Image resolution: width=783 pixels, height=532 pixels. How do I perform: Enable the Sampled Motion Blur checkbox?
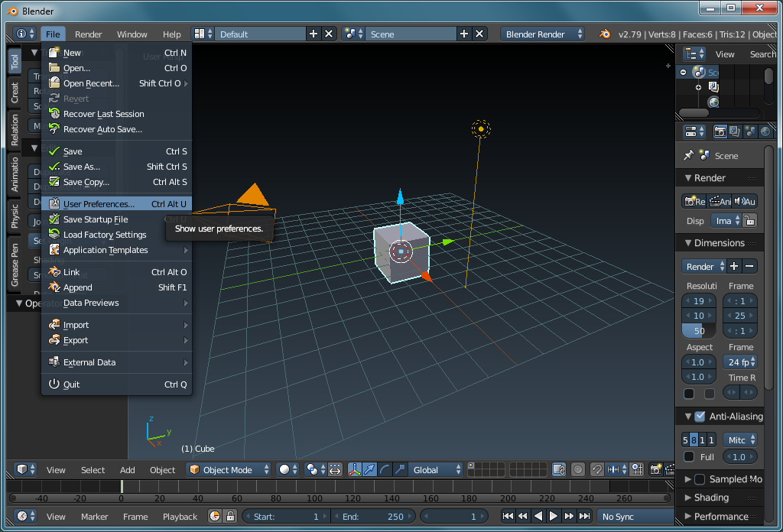coord(700,479)
